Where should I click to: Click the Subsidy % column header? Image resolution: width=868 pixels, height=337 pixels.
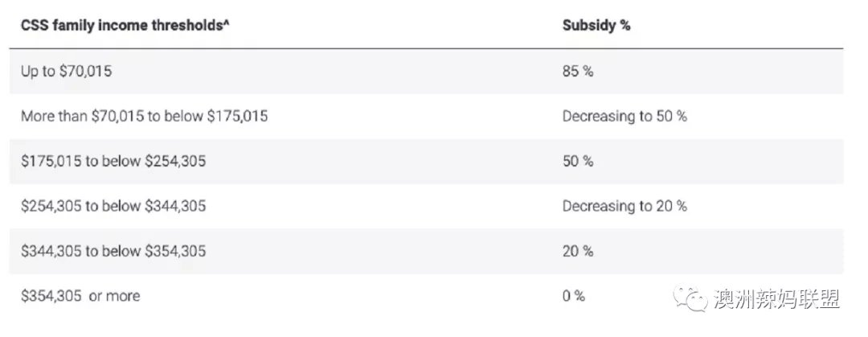[x=596, y=26]
